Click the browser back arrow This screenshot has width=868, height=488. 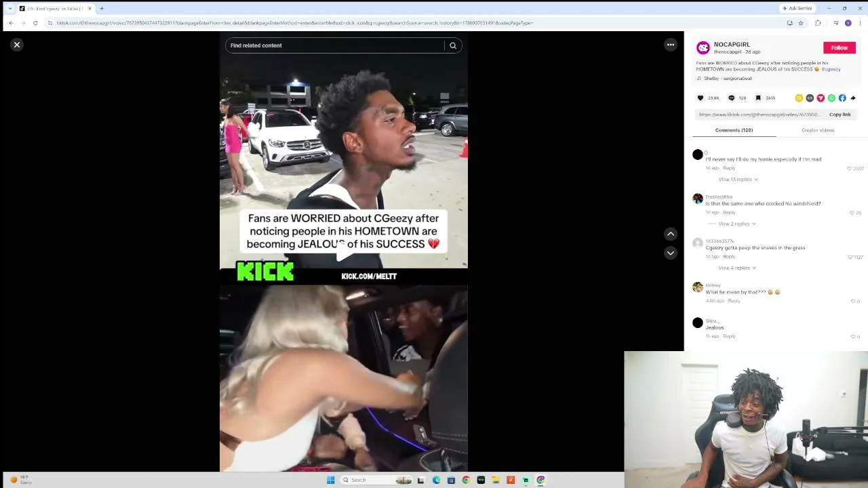click(x=11, y=23)
